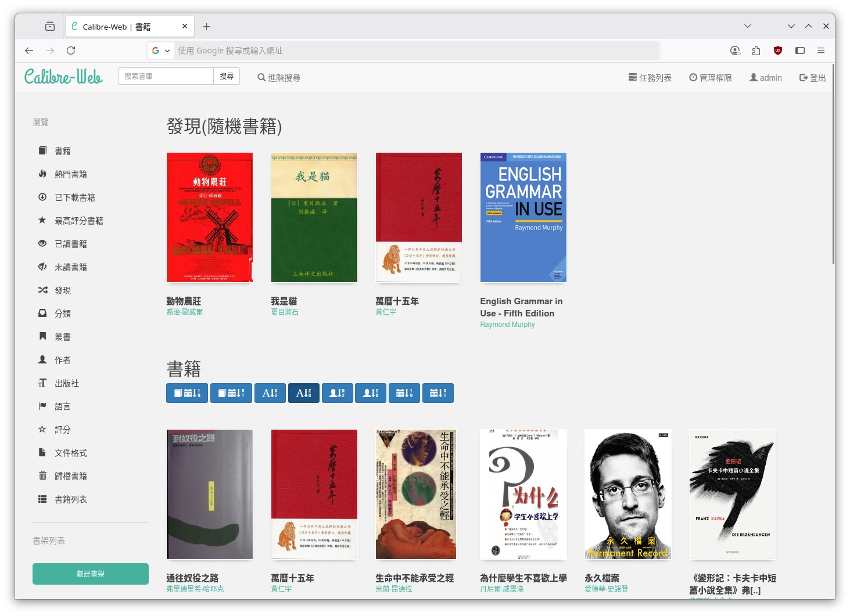This screenshot has height=616, width=850.
Task: Sort books by title A to Z
Action: click(x=270, y=393)
